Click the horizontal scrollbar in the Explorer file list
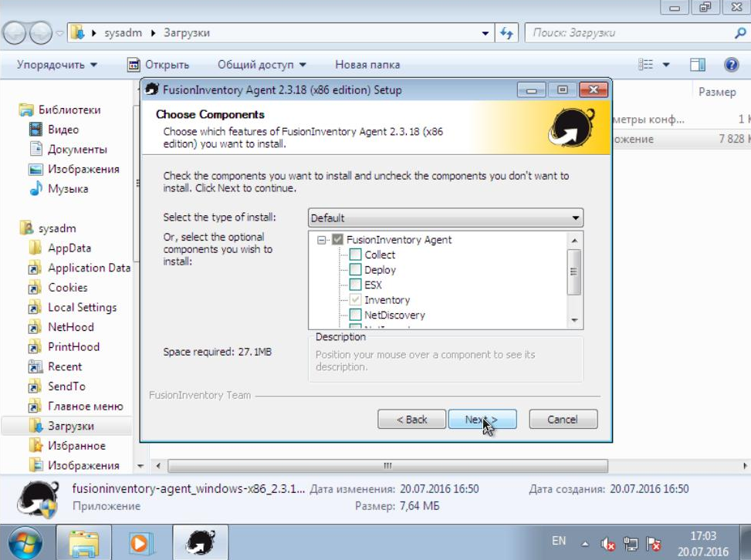 click(387, 466)
